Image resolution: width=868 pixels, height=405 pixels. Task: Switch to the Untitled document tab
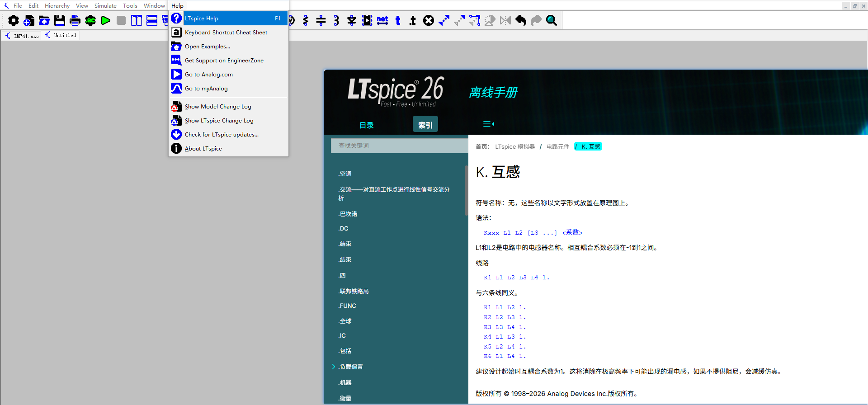pos(61,35)
